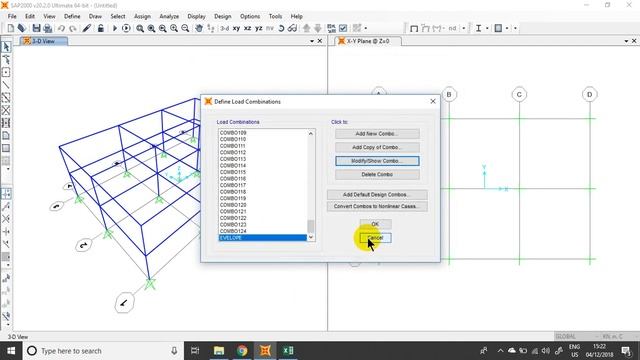Viewport: 640px width, 360px height.
Task: Select the pointer tool in left toolbar
Action: tap(6, 47)
